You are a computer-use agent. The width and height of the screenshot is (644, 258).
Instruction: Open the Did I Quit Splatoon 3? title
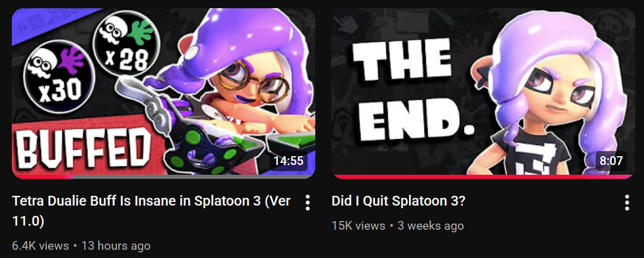[399, 201]
